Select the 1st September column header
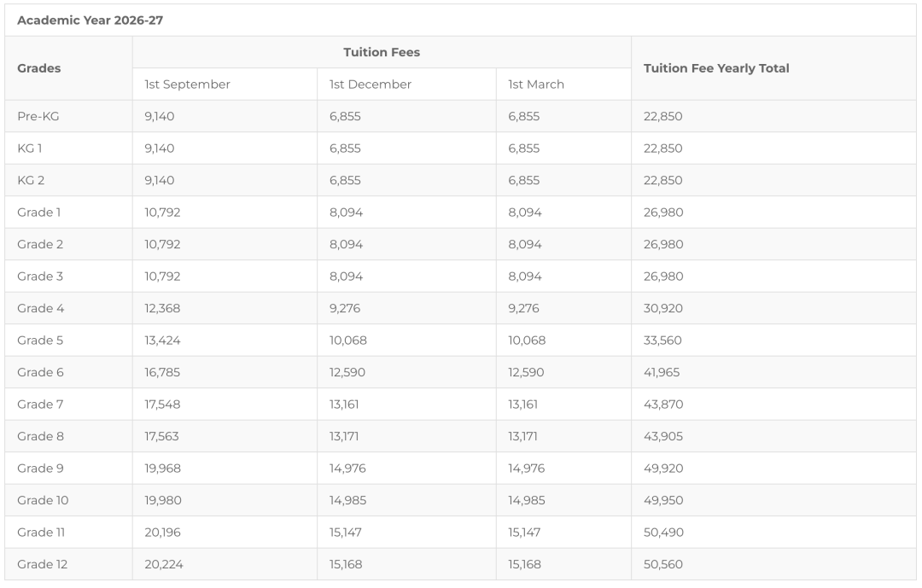Viewport: 922px width, 588px height. tap(188, 84)
